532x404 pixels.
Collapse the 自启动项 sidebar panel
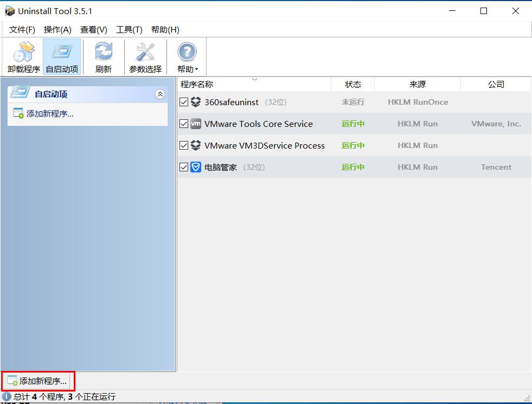[160, 94]
